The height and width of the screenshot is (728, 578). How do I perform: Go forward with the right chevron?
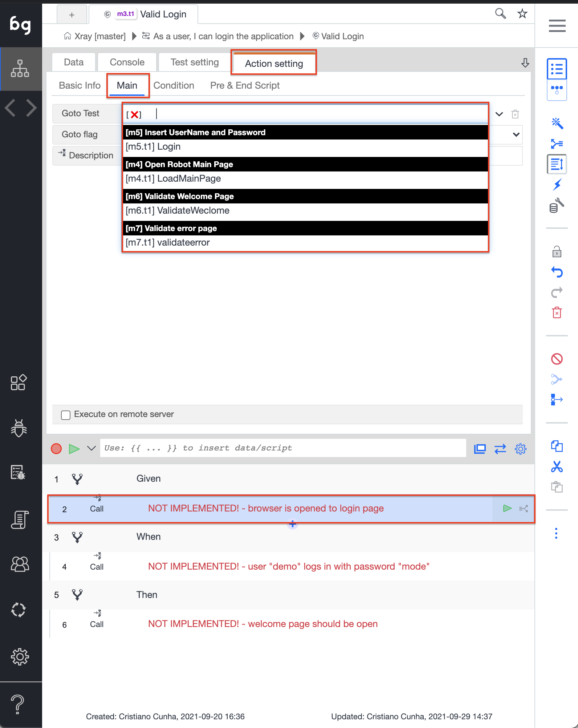coord(32,108)
